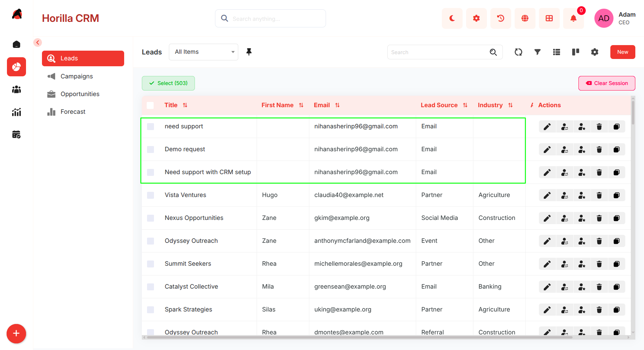The image size is (644, 350).
Task: Click the New lead button
Action: pyautogui.click(x=623, y=52)
